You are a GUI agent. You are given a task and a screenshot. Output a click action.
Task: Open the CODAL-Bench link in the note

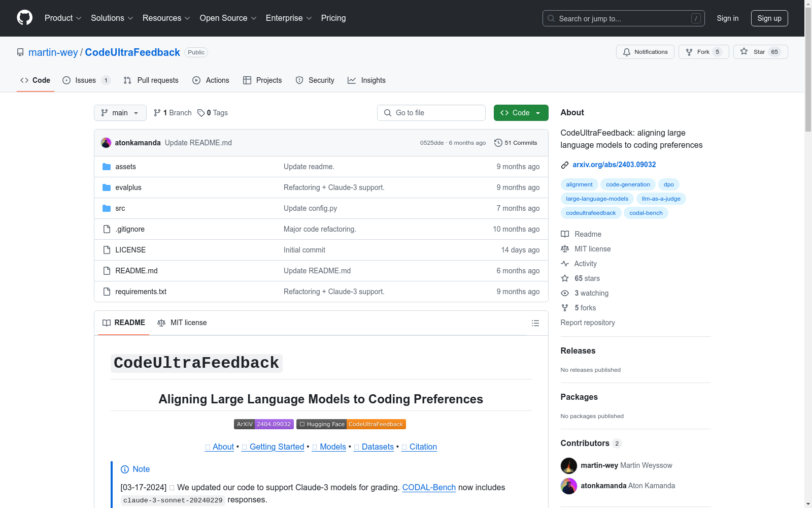429,487
